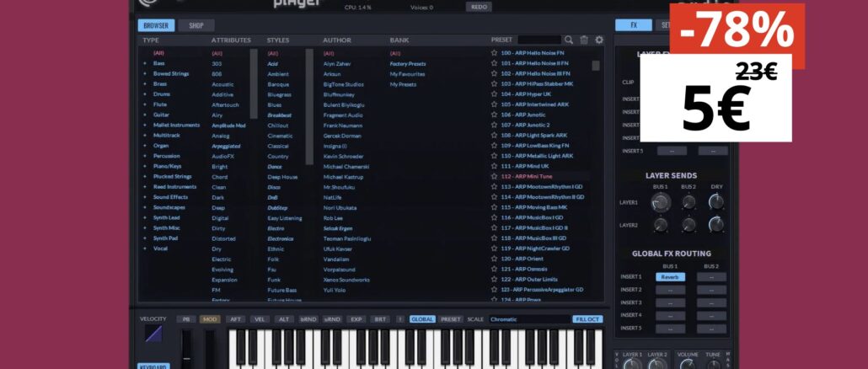Switch scale mode to PRESET

click(x=451, y=319)
